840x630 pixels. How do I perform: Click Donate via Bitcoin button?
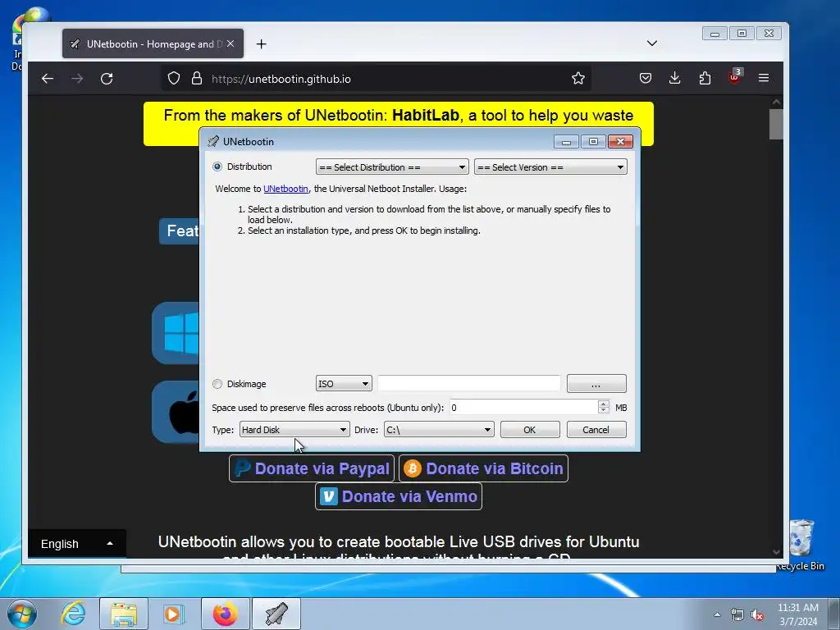pos(484,468)
